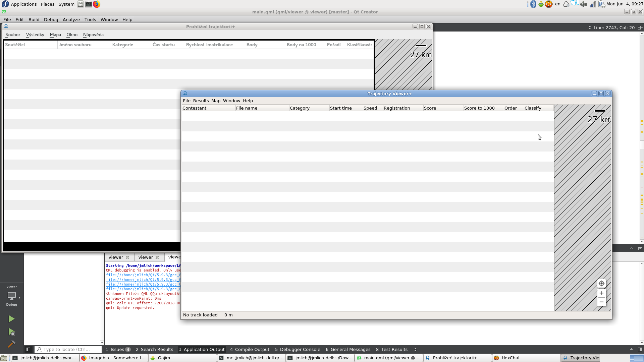
Task: Open the HexChat tray icon
Action: pos(549,4)
